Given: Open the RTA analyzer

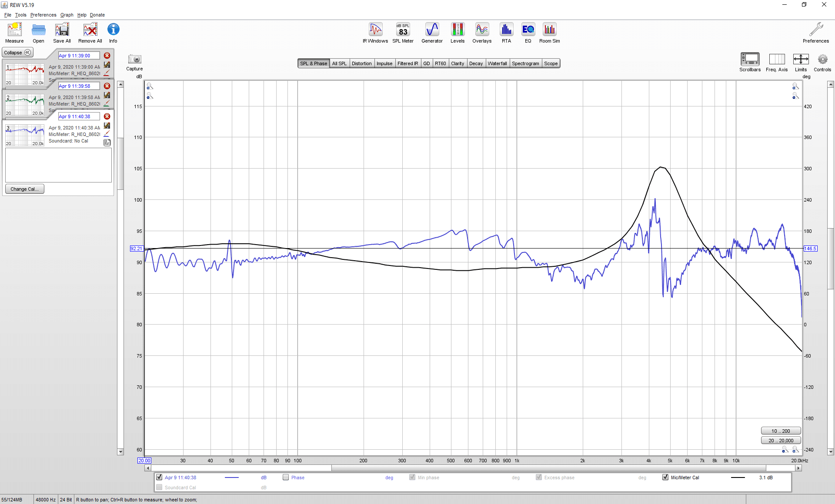Looking at the screenshot, I should click(x=506, y=33).
